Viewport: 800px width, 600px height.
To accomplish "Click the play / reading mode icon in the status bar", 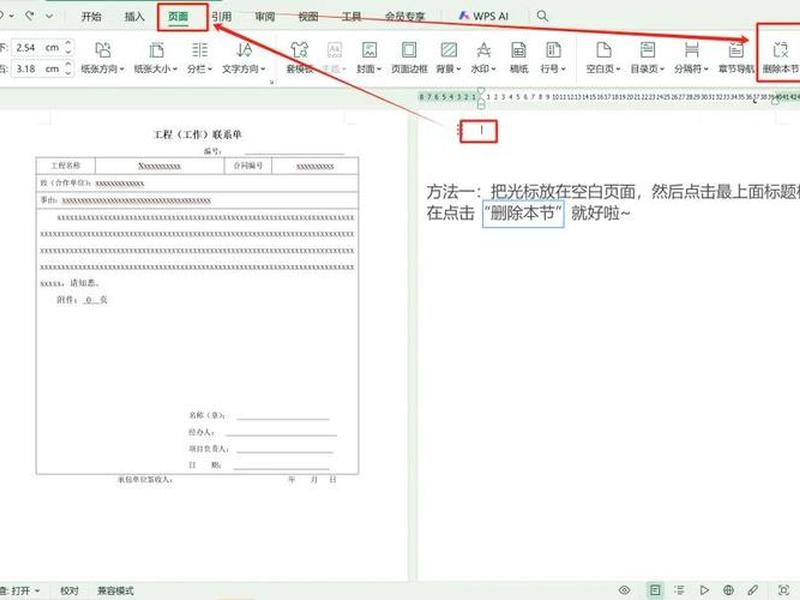I will (x=705, y=590).
